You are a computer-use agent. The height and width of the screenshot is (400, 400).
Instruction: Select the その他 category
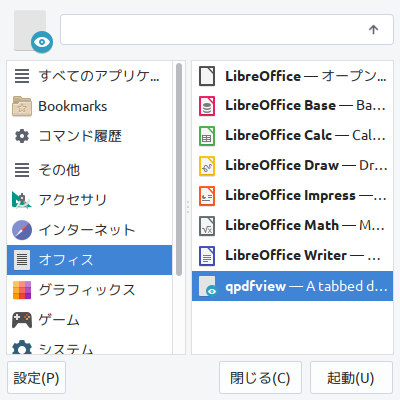pos(89,169)
